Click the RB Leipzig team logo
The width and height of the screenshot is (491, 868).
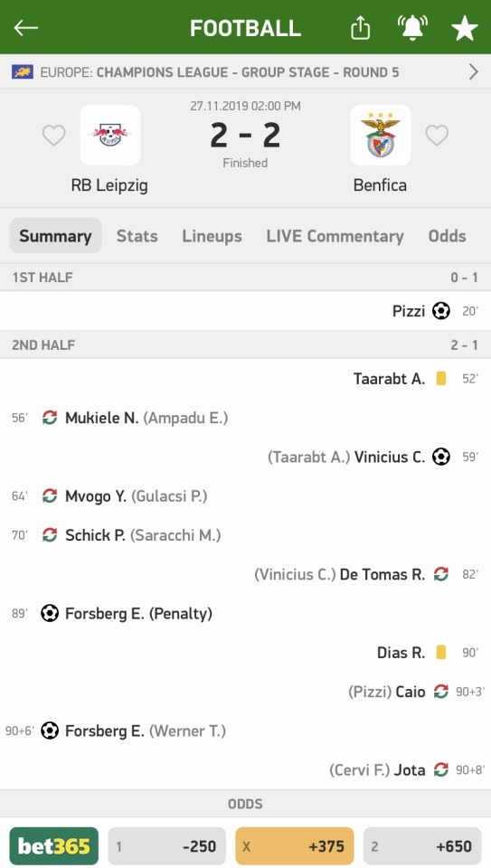point(110,135)
